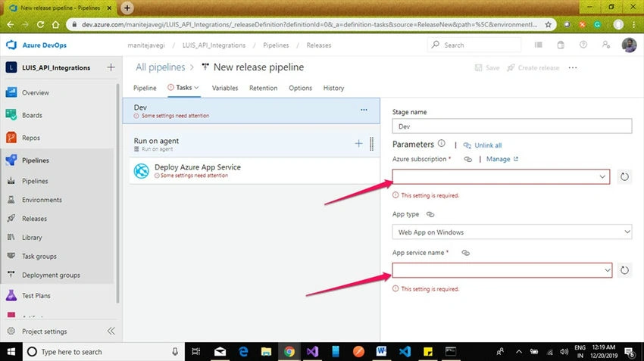The height and width of the screenshot is (361, 644).
Task: Expand the Azure subscription dropdown
Action: 501,177
